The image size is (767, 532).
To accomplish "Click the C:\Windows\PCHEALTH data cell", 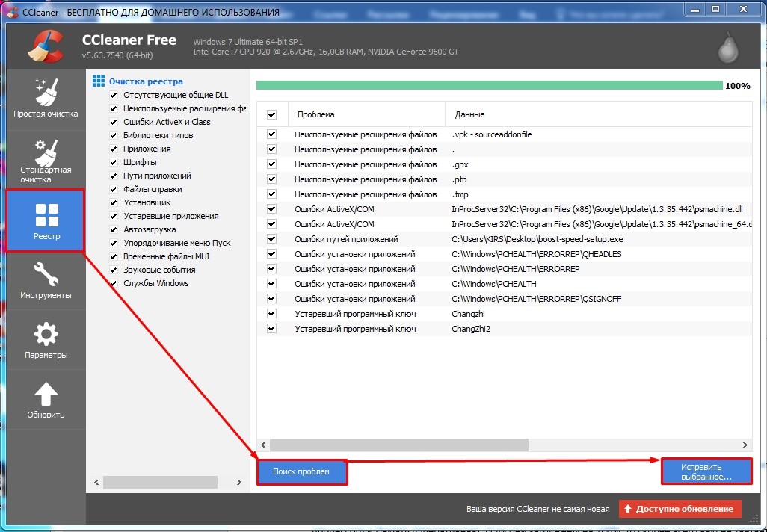I will pyautogui.click(x=494, y=284).
